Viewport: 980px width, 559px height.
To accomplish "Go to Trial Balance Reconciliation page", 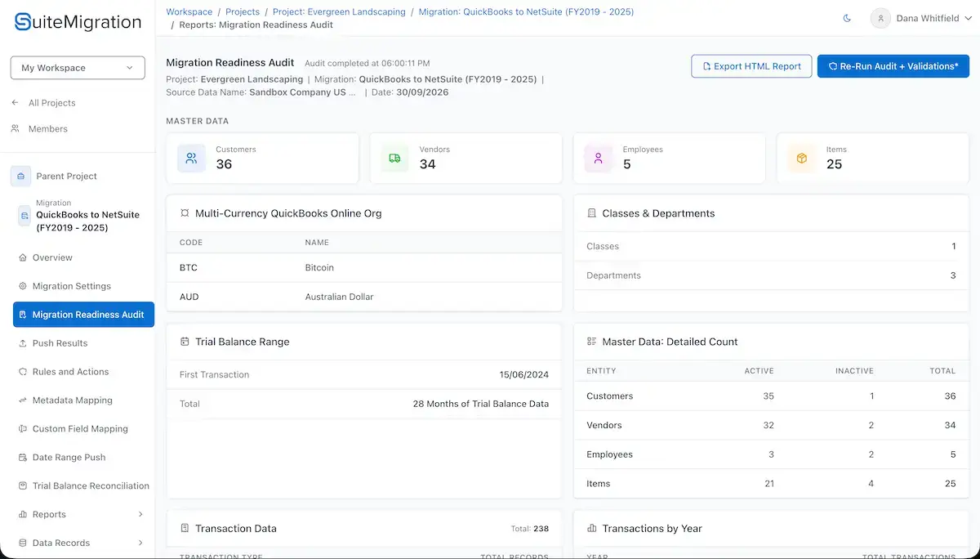I will pos(83,485).
